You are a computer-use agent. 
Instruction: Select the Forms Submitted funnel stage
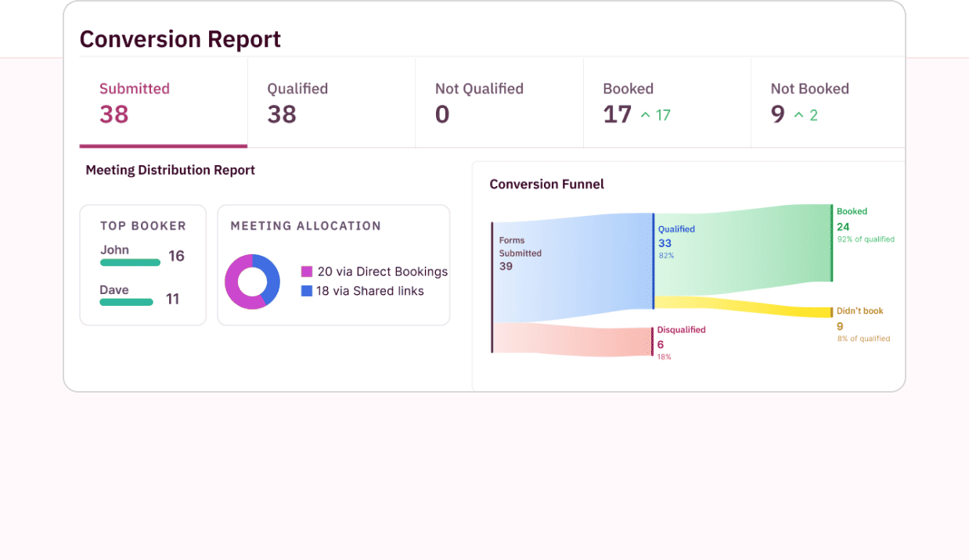520,253
